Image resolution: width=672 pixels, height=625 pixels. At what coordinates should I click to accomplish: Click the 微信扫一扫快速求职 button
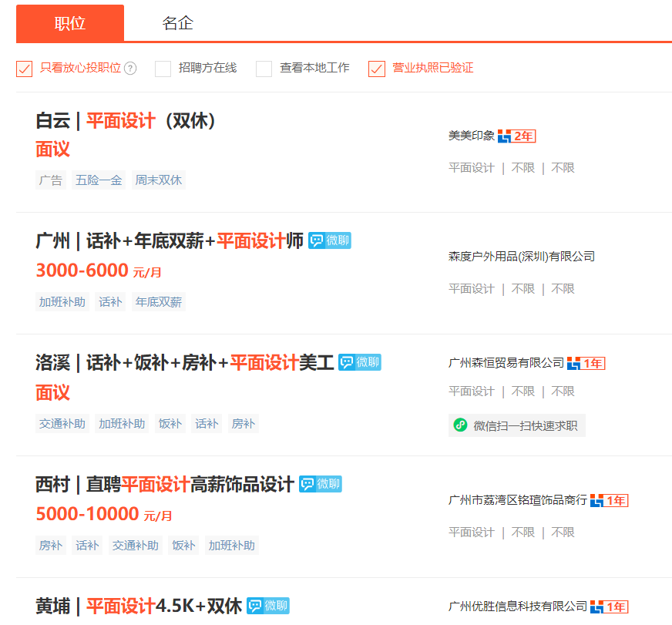pyautogui.click(x=517, y=425)
